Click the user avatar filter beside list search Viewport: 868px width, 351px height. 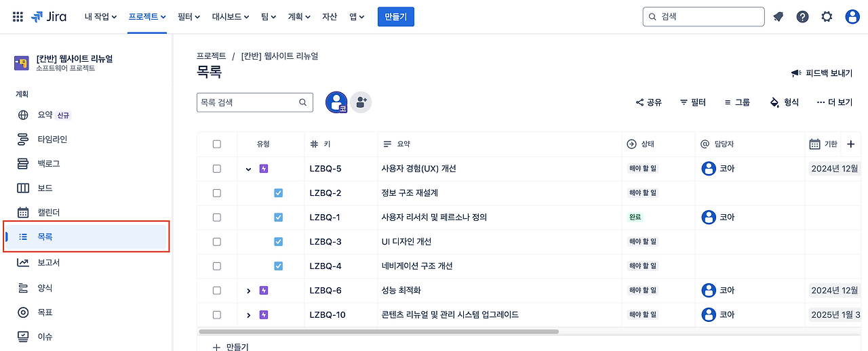point(336,102)
